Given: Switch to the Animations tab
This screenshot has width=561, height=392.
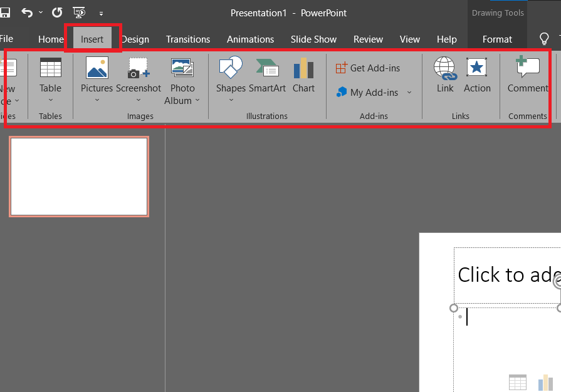Looking at the screenshot, I should coord(250,39).
